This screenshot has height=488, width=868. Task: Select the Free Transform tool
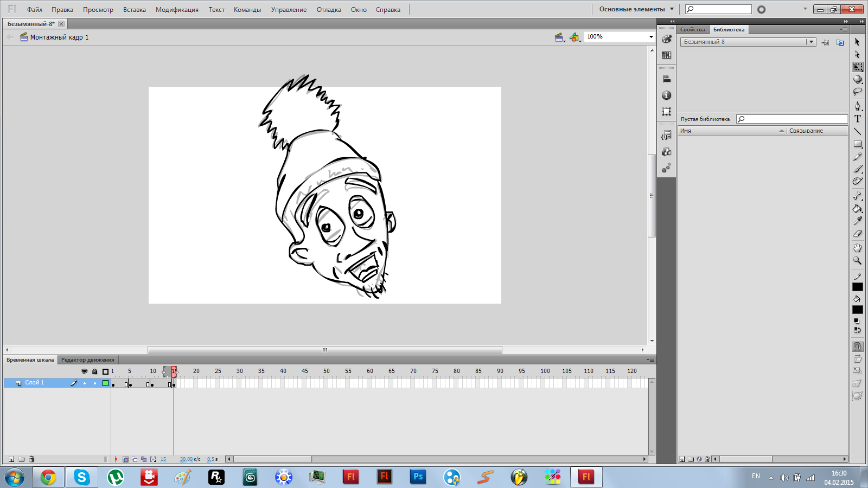click(857, 67)
